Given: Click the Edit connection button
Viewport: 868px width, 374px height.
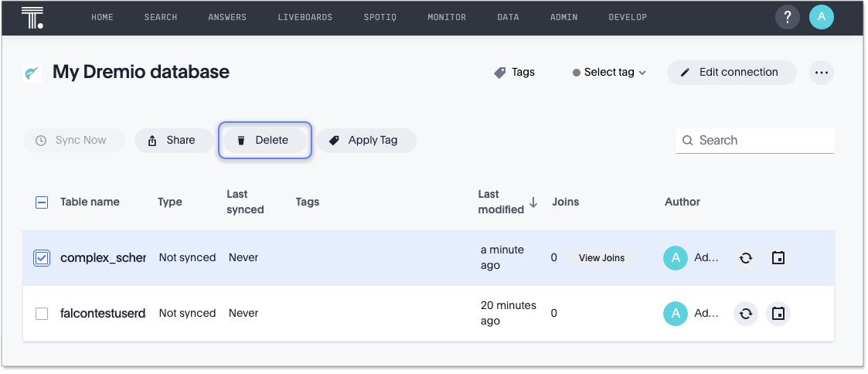Looking at the screenshot, I should (730, 73).
